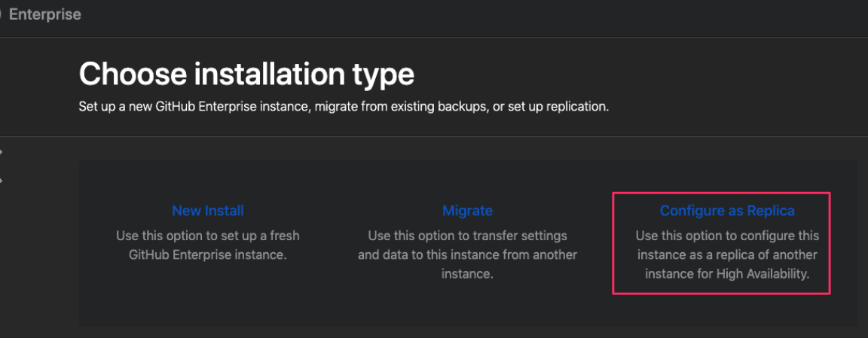
Task: Open the Configure as Replica option
Action: click(x=727, y=211)
